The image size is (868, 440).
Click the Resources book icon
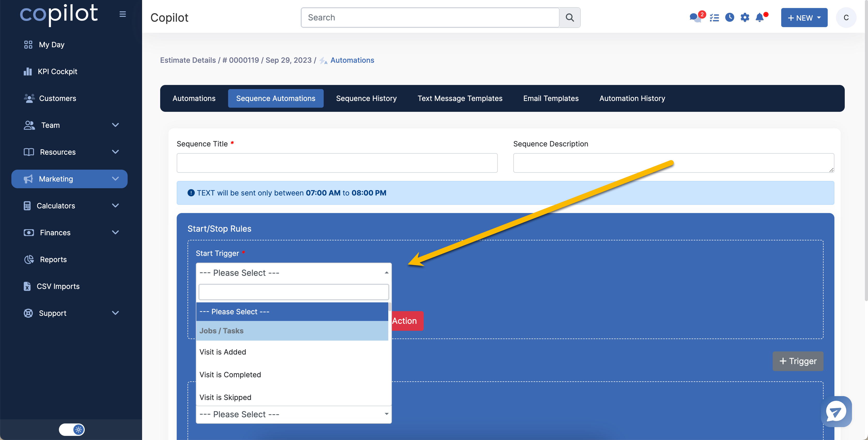point(29,152)
